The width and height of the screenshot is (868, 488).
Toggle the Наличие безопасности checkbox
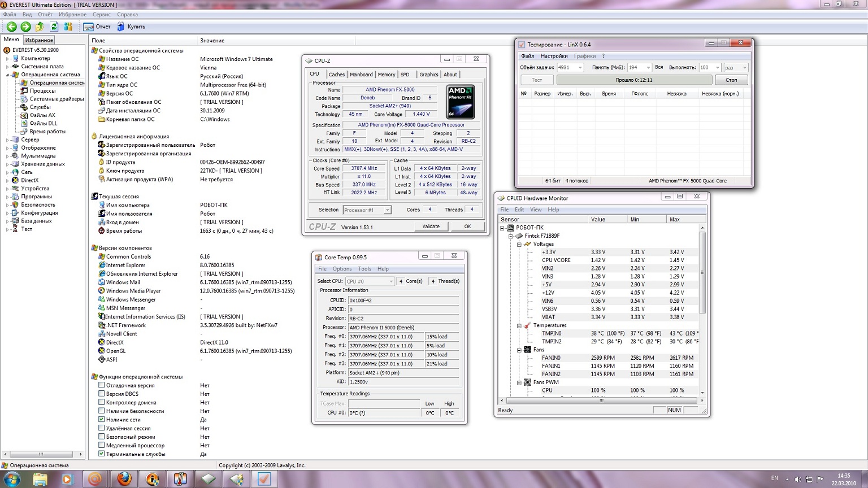point(102,411)
